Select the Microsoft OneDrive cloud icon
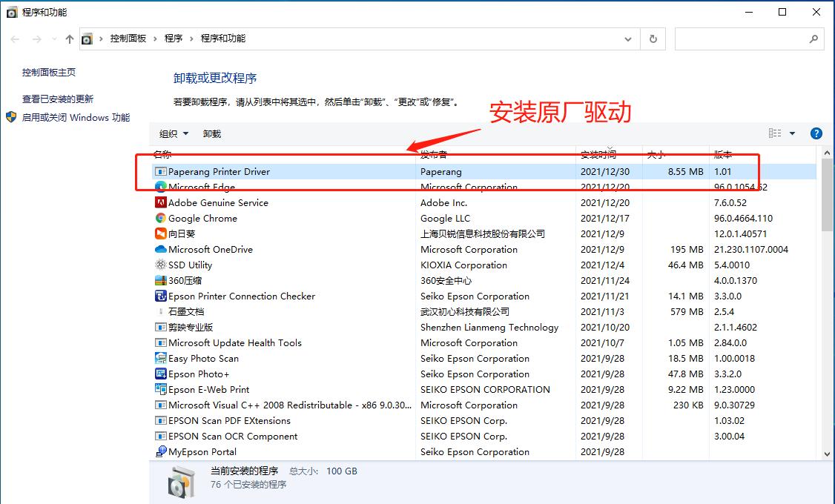Image resolution: width=835 pixels, height=504 pixels. click(159, 249)
